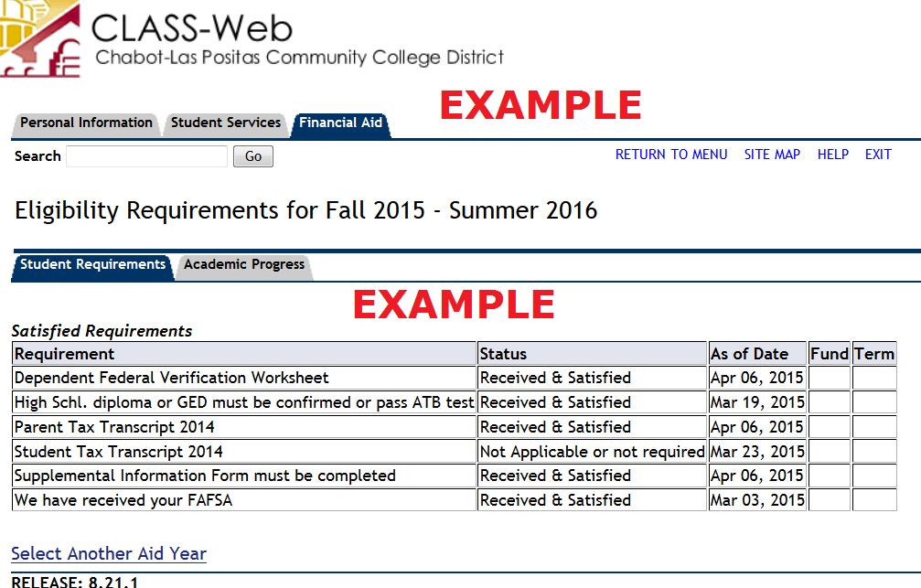Switch to the Academic Progress tab

[244, 264]
